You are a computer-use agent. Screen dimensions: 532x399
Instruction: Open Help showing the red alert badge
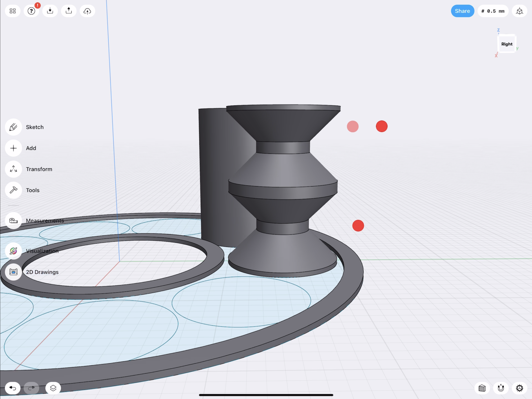click(31, 11)
